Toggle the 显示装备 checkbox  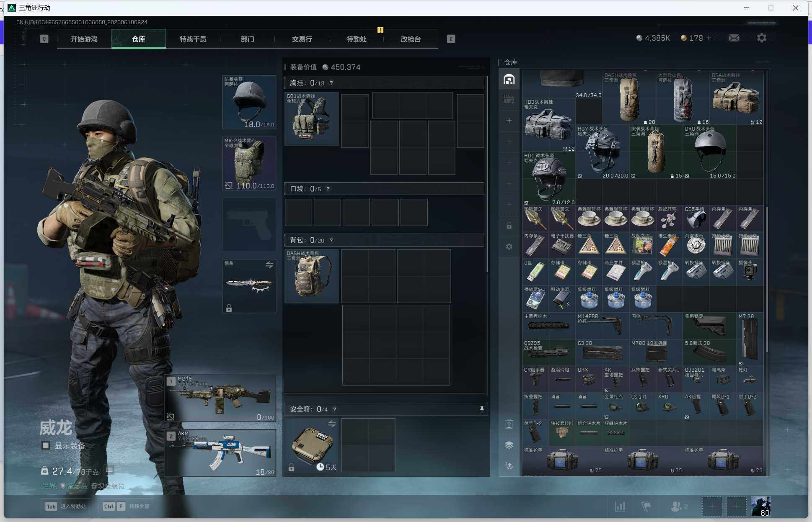tap(46, 445)
